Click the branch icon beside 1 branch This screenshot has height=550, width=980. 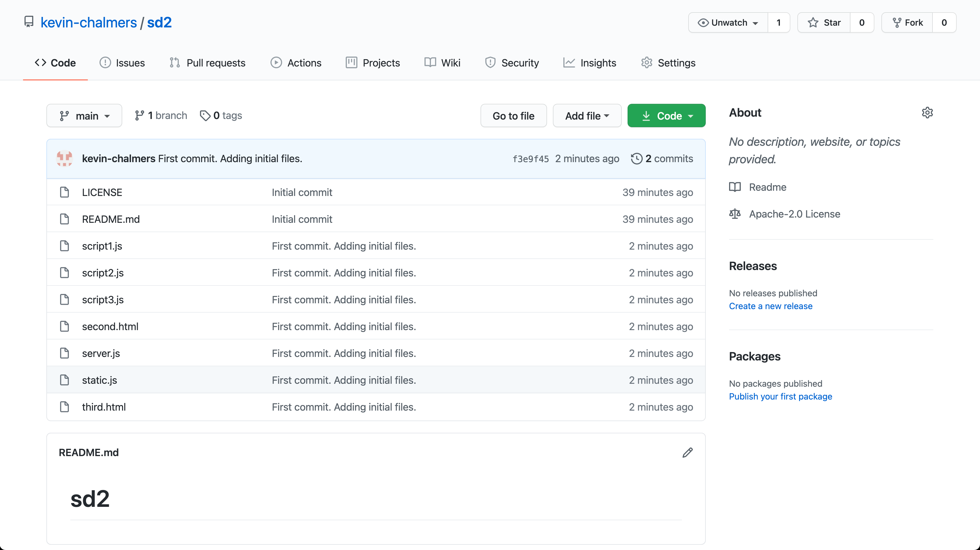coord(139,116)
